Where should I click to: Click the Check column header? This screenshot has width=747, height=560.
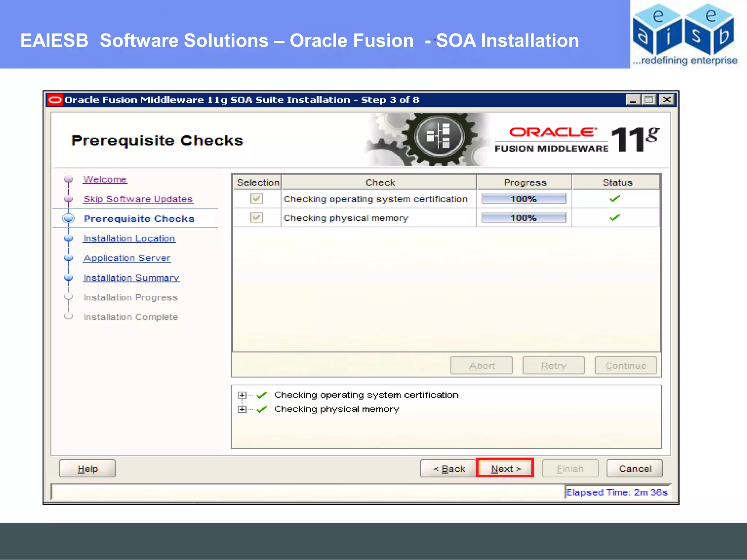379,182
